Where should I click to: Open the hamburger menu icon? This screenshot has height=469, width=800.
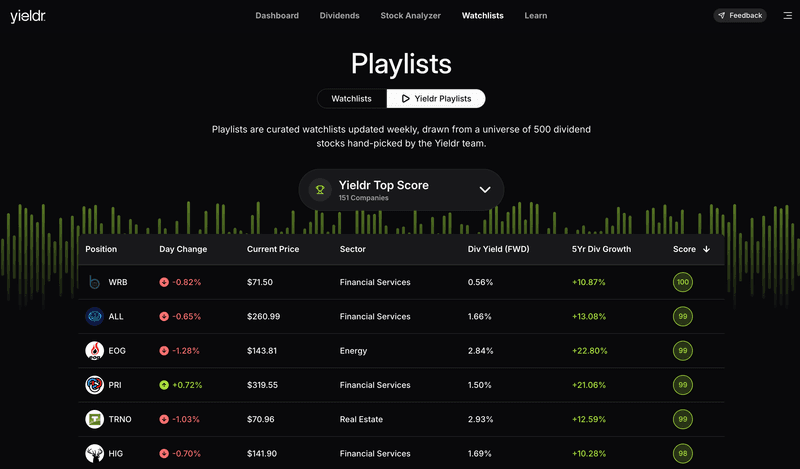point(787,16)
